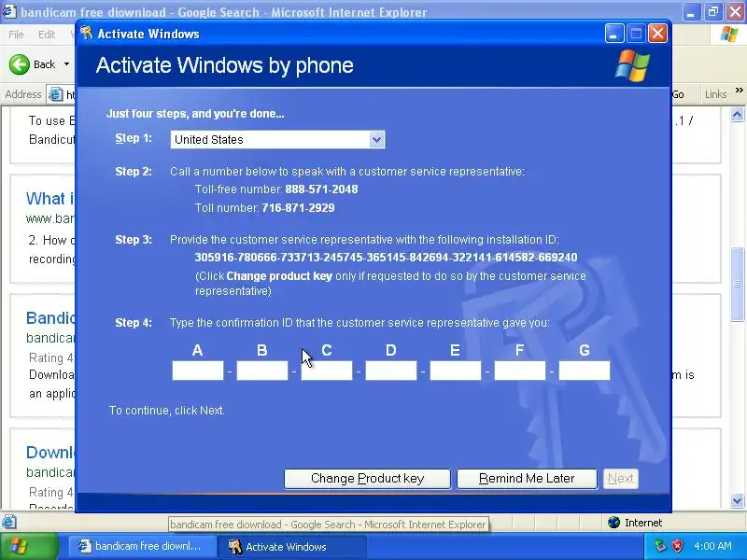Click the Activate Windows taskbar item

[x=291, y=546]
